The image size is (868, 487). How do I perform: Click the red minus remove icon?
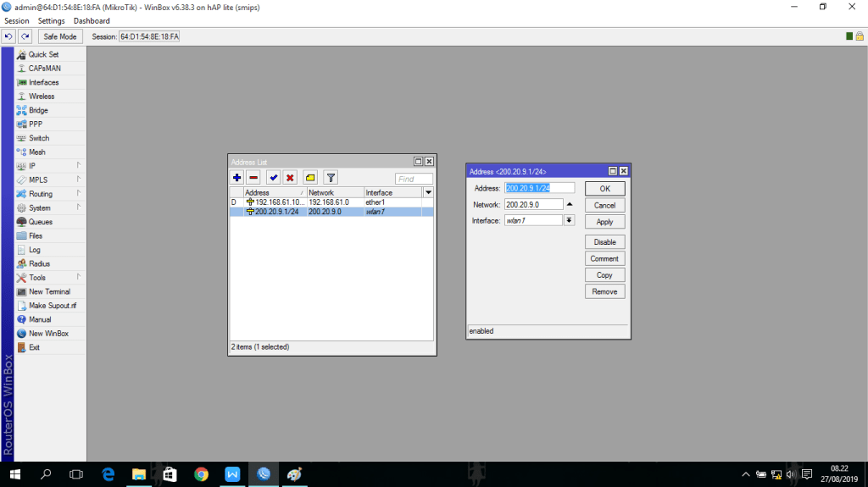pos(253,178)
